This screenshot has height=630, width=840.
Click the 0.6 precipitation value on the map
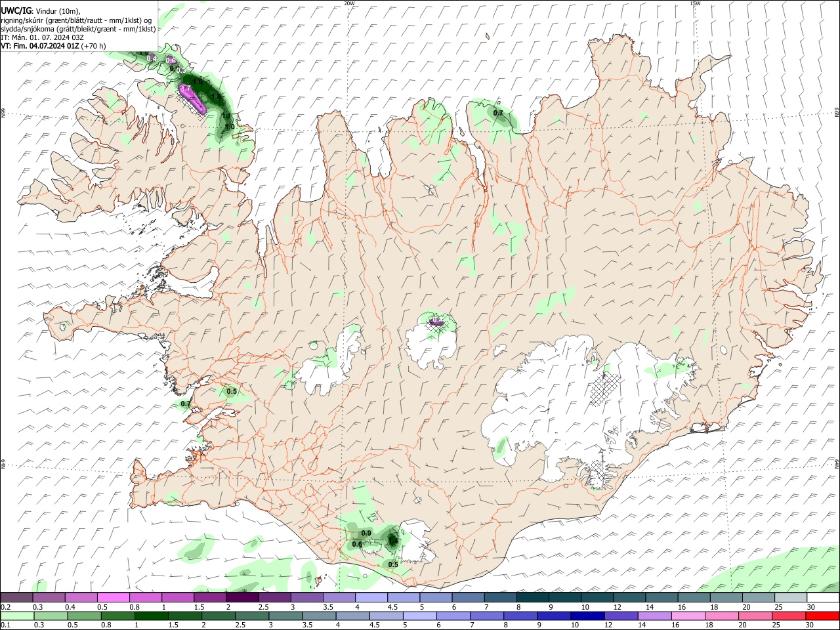(x=357, y=544)
